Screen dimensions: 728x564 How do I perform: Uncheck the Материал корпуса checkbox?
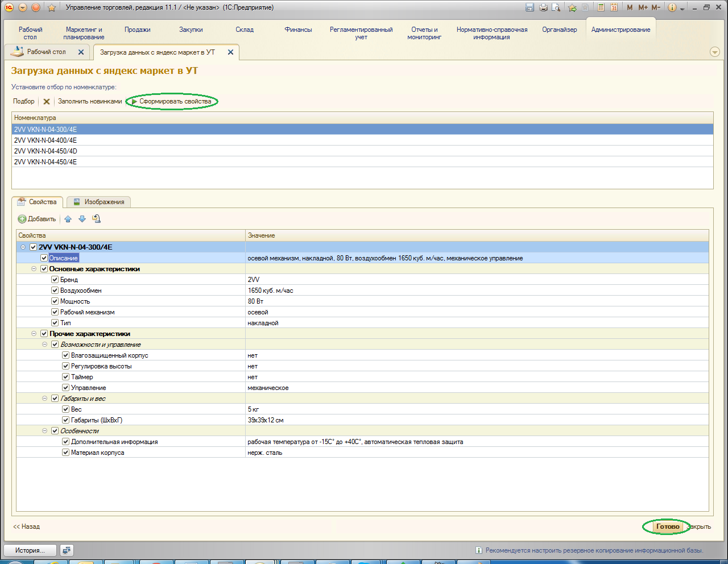pyautogui.click(x=66, y=453)
